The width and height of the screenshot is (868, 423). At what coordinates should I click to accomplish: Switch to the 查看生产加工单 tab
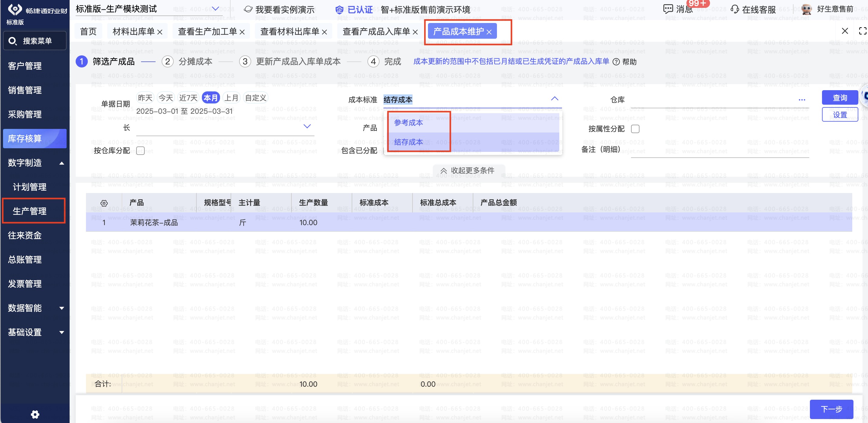tap(208, 32)
